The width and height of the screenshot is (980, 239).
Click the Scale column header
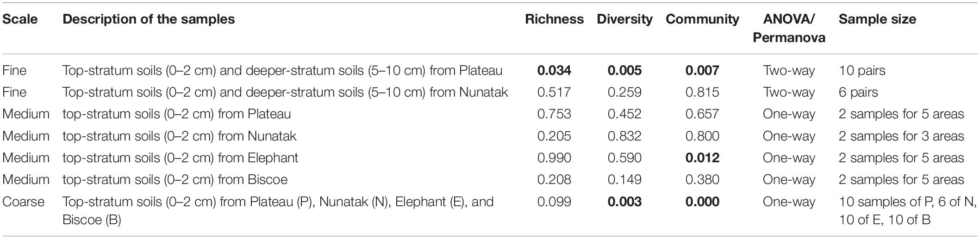[x=20, y=19]
